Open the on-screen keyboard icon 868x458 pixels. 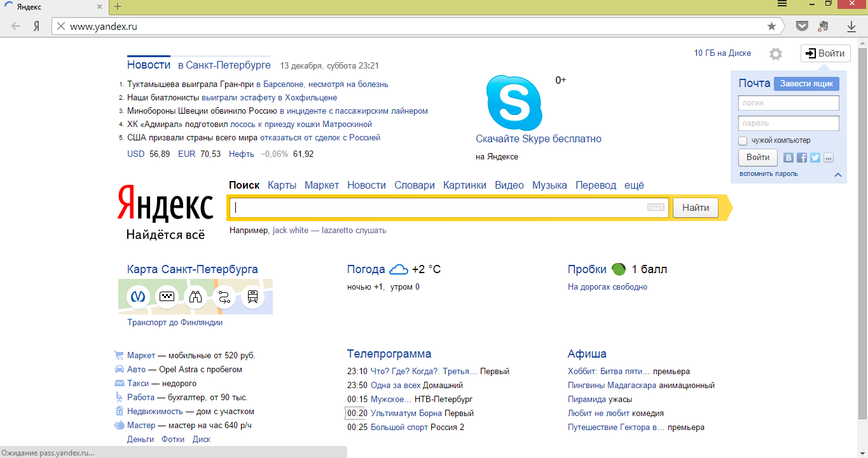[x=656, y=207]
